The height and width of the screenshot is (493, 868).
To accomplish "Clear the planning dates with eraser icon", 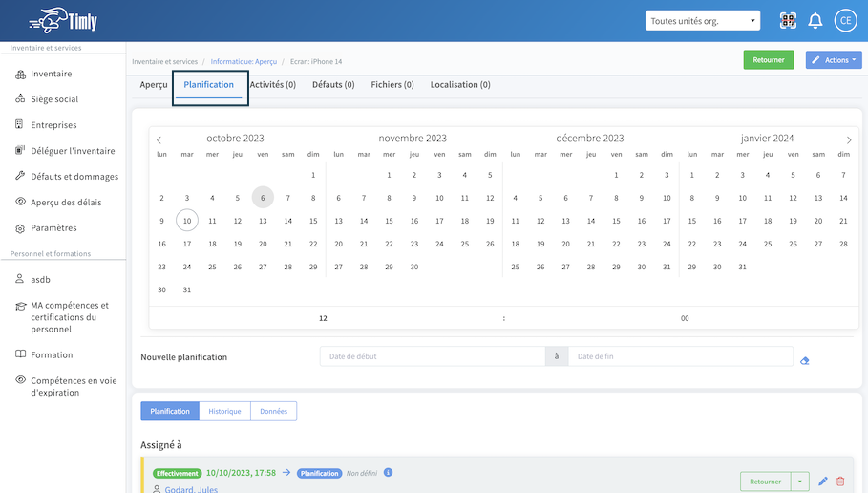I will pos(805,360).
